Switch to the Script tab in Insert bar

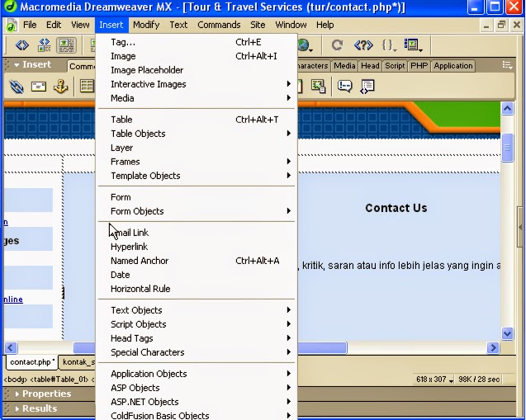pos(395,66)
